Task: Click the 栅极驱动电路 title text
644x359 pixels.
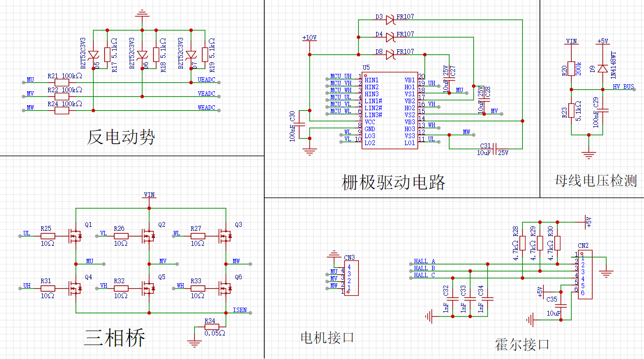Action: coord(394,181)
